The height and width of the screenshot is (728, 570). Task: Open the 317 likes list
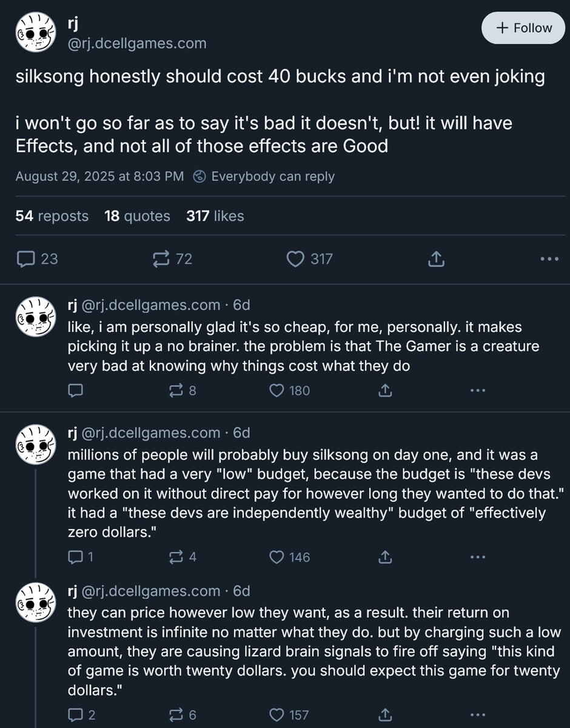coord(215,216)
